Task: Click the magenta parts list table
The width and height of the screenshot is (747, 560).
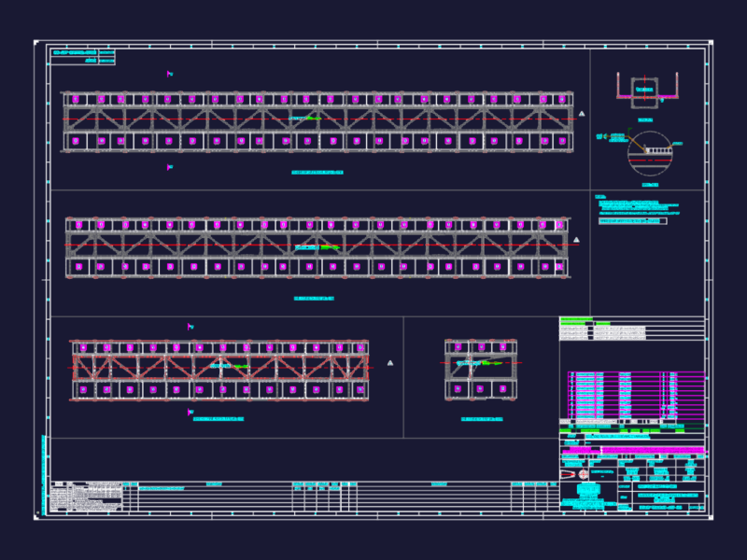Action: pyautogui.click(x=636, y=395)
